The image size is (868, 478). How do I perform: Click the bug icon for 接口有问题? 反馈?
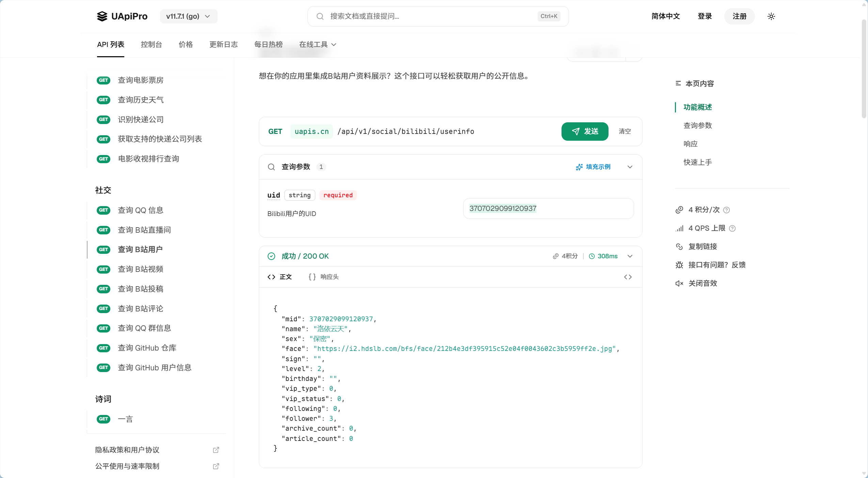pyautogui.click(x=679, y=265)
